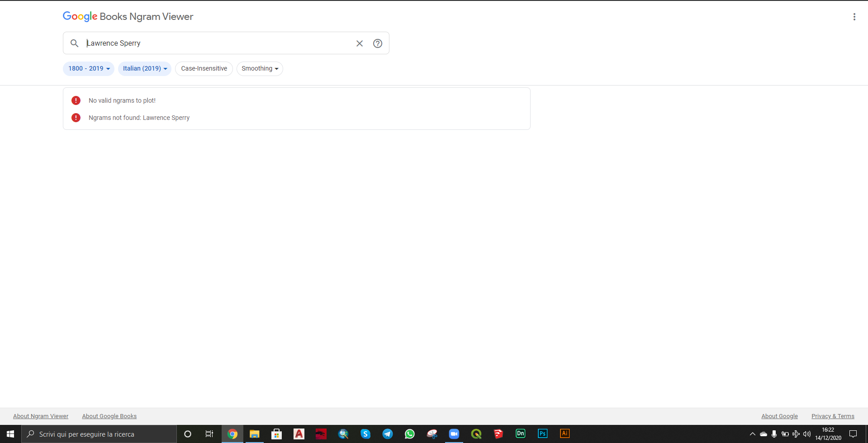Open the three-dot options menu
Viewport: 868px width, 443px height.
coord(854,17)
